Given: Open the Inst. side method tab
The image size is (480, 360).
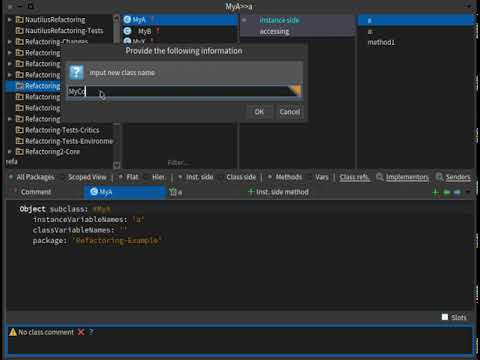Looking at the screenshot, I should [278, 192].
